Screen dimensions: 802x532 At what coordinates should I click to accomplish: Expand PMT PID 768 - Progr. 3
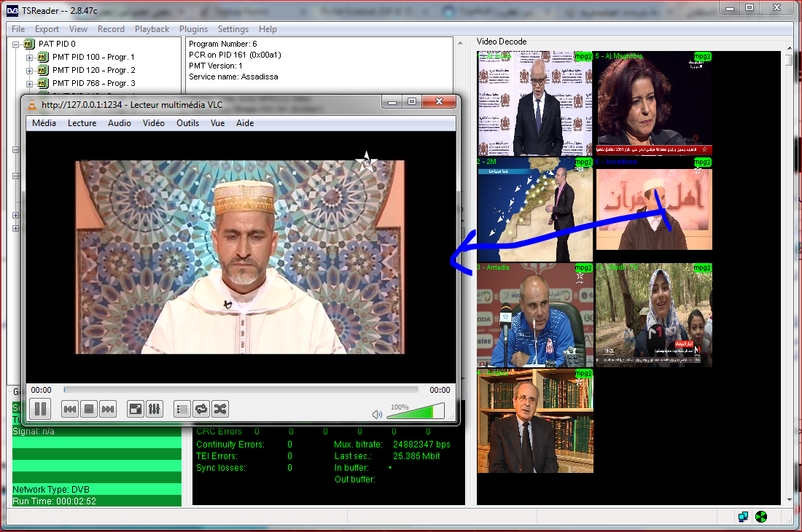point(30,83)
